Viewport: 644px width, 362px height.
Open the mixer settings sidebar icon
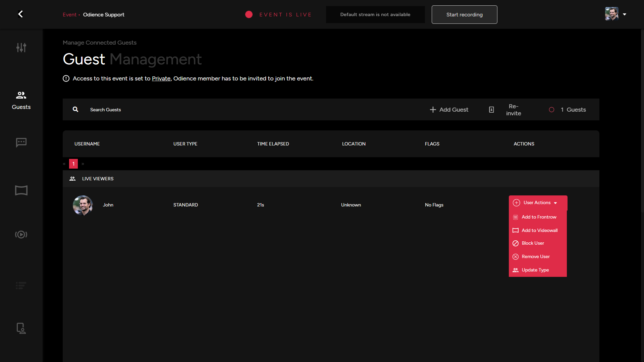(x=21, y=48)
